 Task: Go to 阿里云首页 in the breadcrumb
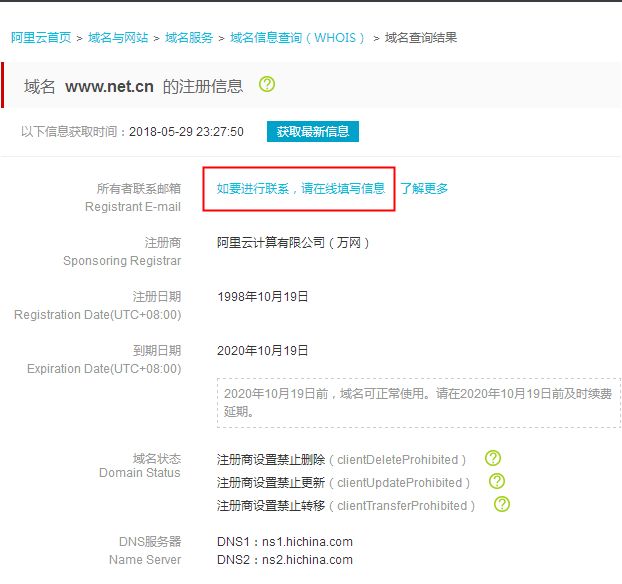[x=41, y=38]
